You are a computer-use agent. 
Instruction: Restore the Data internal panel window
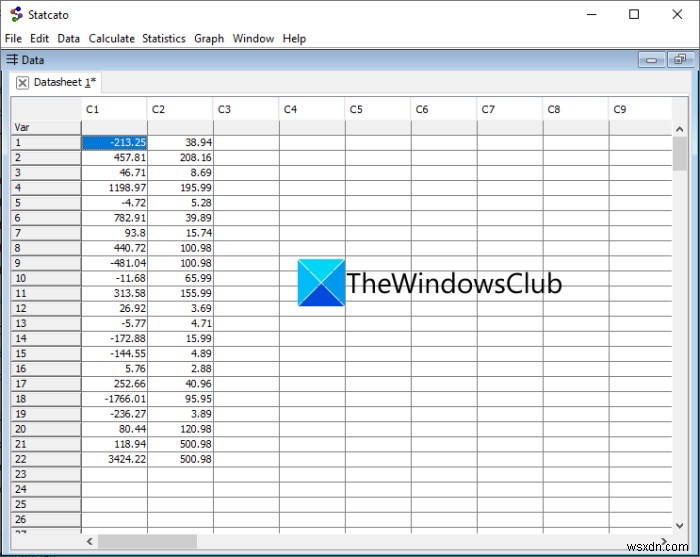tap(680, 60)
